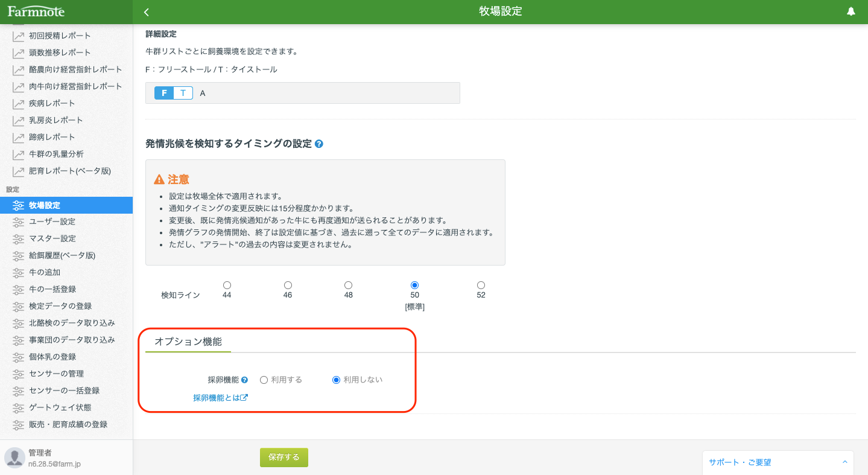Select detection line 52
Image resolution: width=868 pixels, height=475 pixels.
481,285
